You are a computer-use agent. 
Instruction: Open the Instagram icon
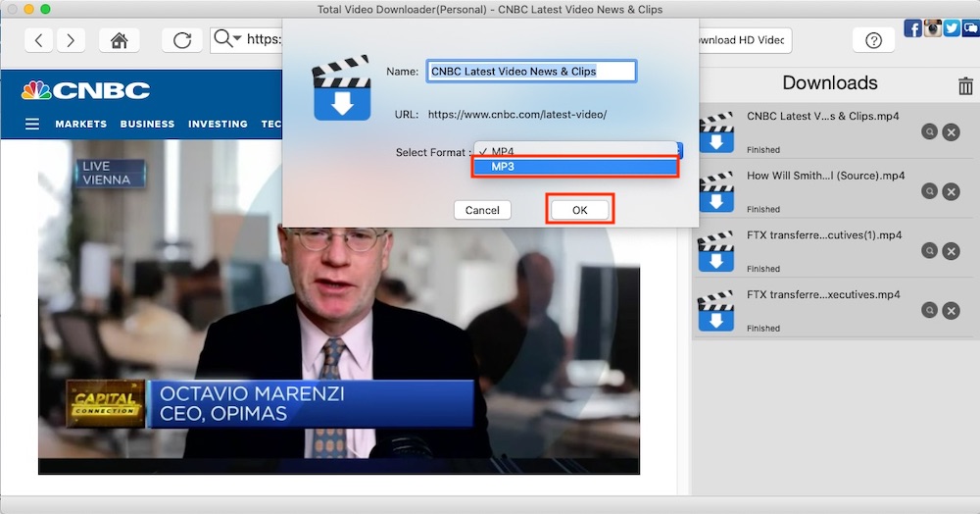click(x=933, y=28)
